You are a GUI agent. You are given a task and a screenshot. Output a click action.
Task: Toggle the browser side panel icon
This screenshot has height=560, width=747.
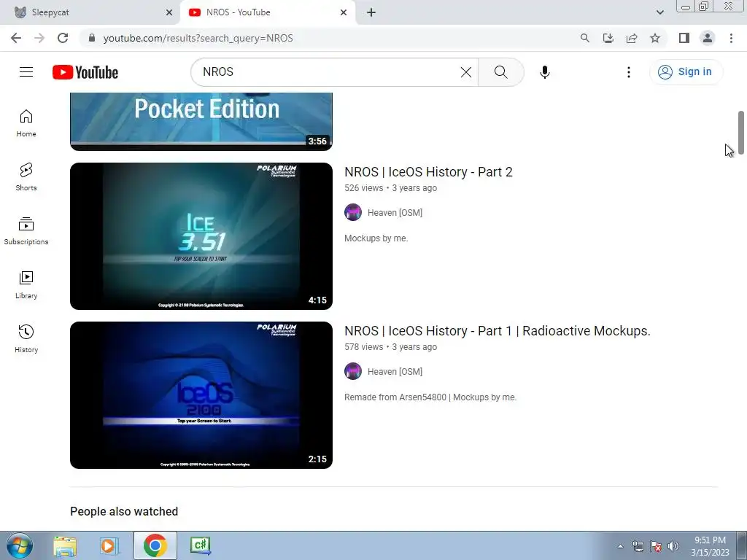pyautogui.click(x=684, y=38)
